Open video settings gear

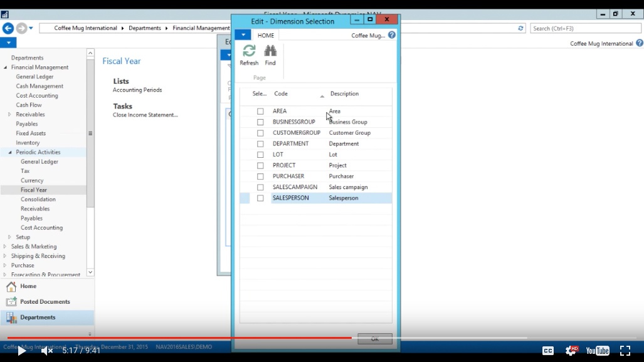(x=571, y=350)
